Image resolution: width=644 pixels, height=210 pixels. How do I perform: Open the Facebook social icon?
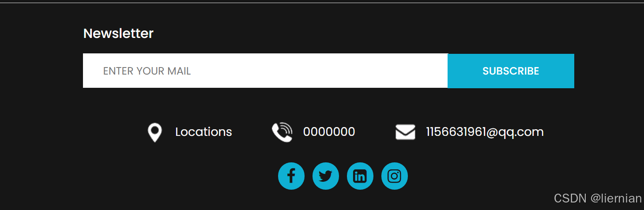click(x=291, y=176)
